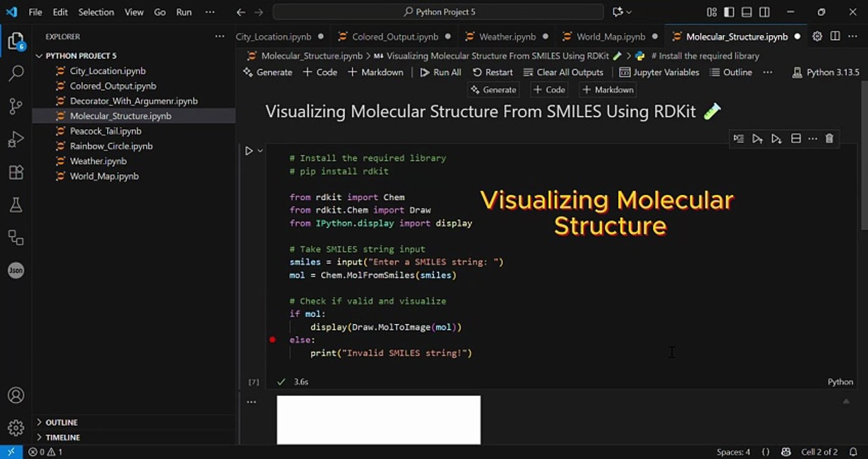Click errors and warnings status bar indicator

(x=45, y=452)
